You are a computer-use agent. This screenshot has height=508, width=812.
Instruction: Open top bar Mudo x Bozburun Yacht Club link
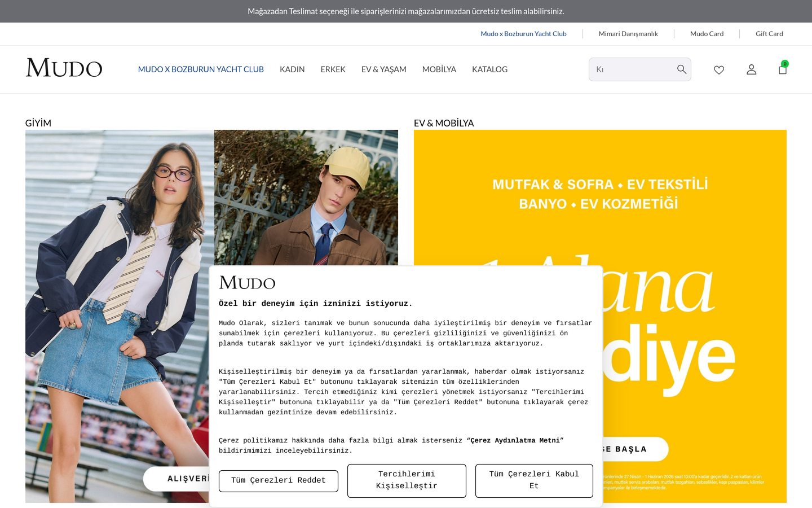[x=523, y=34]
